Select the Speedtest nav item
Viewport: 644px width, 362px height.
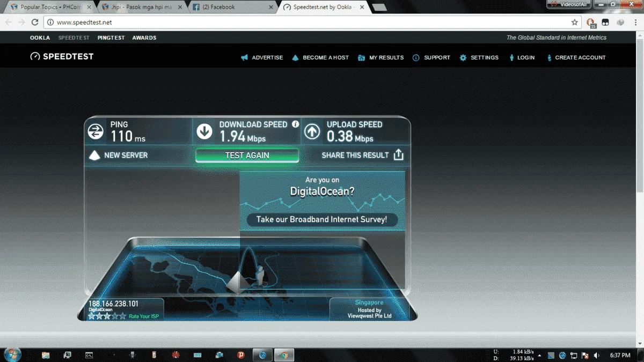(74, 38)
